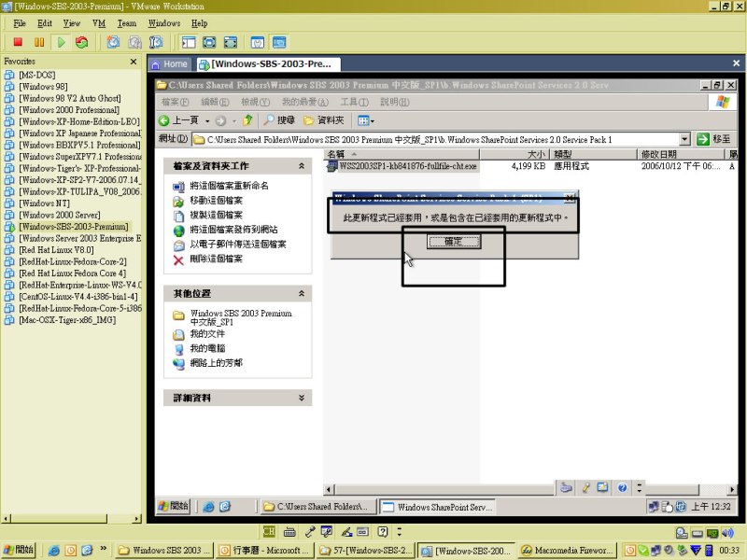Click the 確定 button in the SharePoint dialog

pos(454,242)
